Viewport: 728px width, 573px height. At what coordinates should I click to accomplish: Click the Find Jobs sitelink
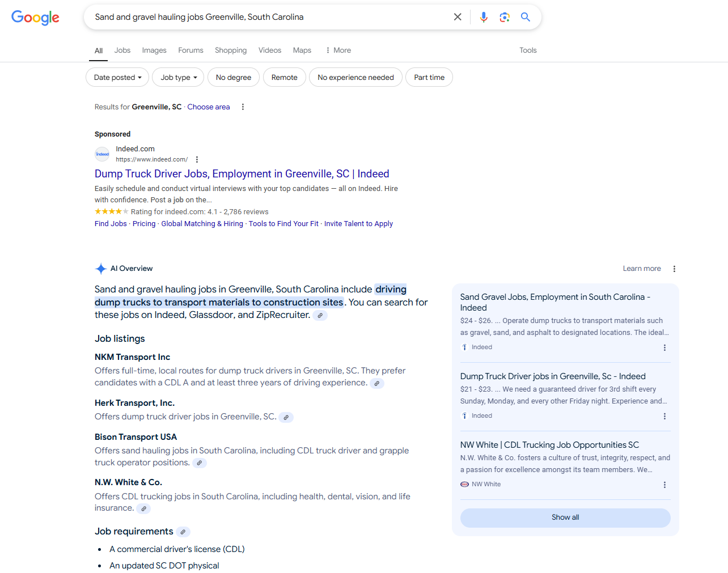[x=111, y=224]
